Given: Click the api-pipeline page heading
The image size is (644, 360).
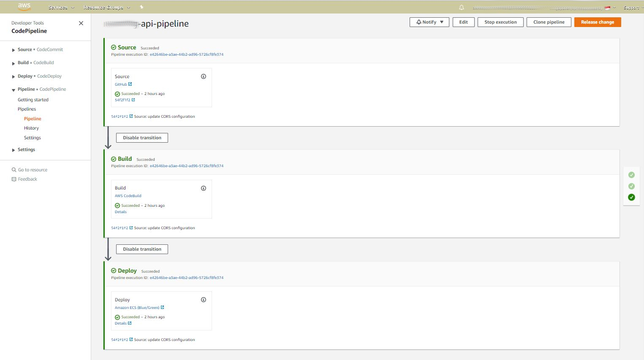Looking at the screenshot, I should pyautogui.click(x=146, y=24).
